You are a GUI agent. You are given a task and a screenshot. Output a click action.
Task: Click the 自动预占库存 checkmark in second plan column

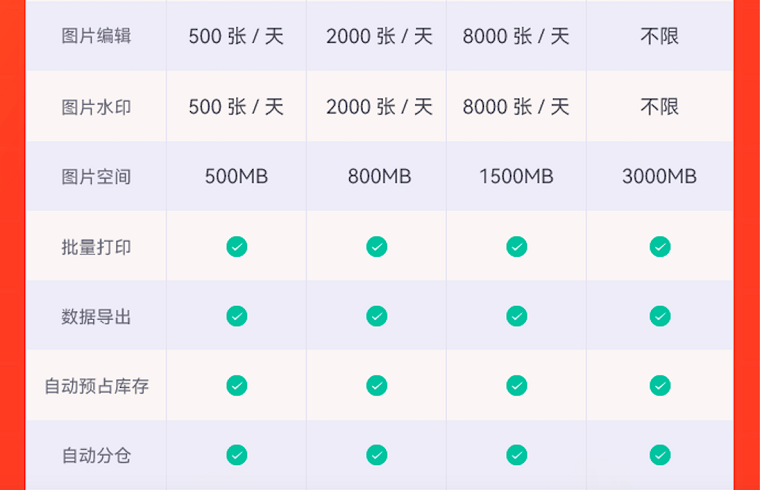point(377,386)
